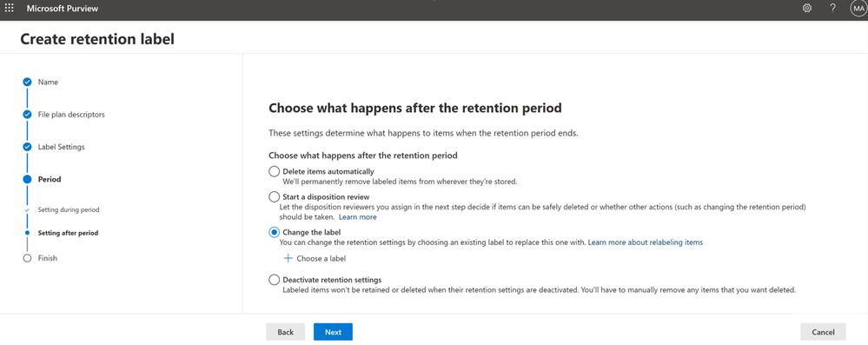
Task: Click the 'These settings determine what happens' description
Action: [x=423, y=134]
